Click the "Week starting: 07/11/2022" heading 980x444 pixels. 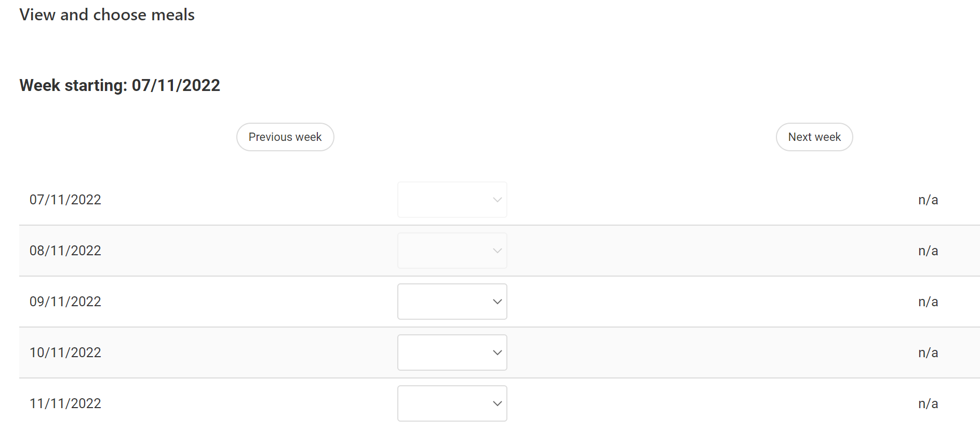click(120, 85)
